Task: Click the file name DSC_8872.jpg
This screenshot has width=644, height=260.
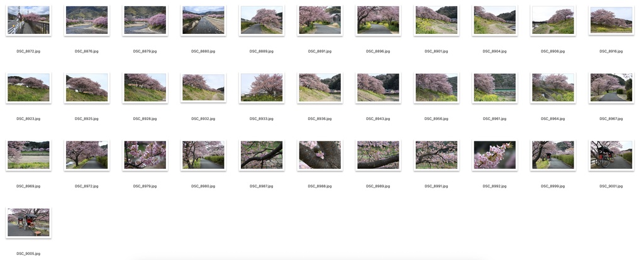Action: click(28, 51)
